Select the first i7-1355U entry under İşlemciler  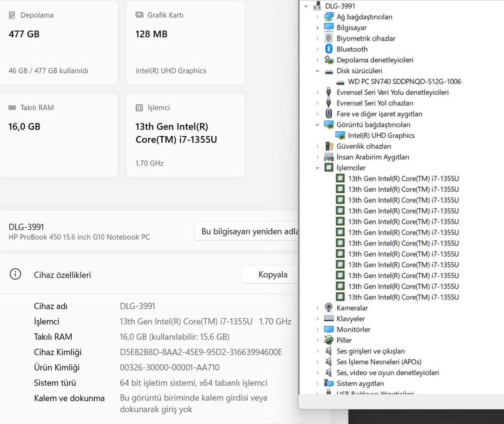pos(404,178)
